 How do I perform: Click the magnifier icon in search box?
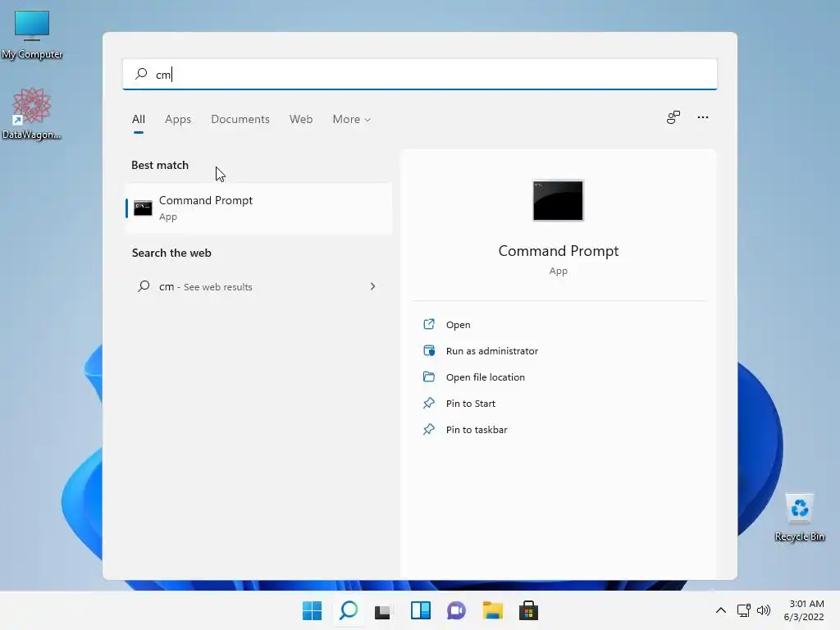[141, 74]
